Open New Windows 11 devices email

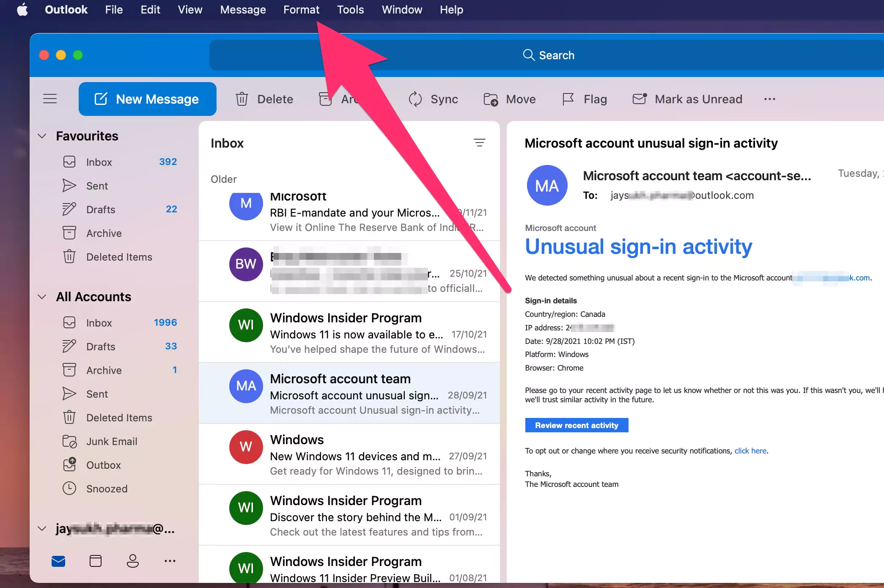pyautogui.click(x=349, y=454)
